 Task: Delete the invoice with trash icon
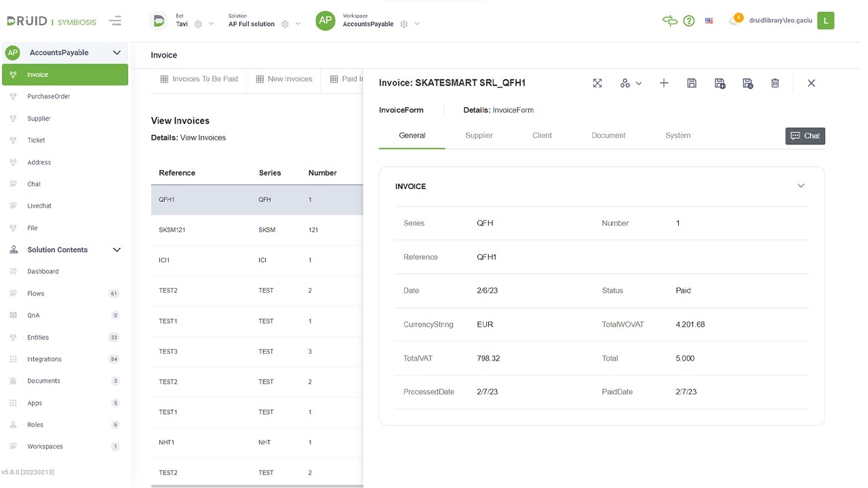pyautogui.click(x=775, y=83)
